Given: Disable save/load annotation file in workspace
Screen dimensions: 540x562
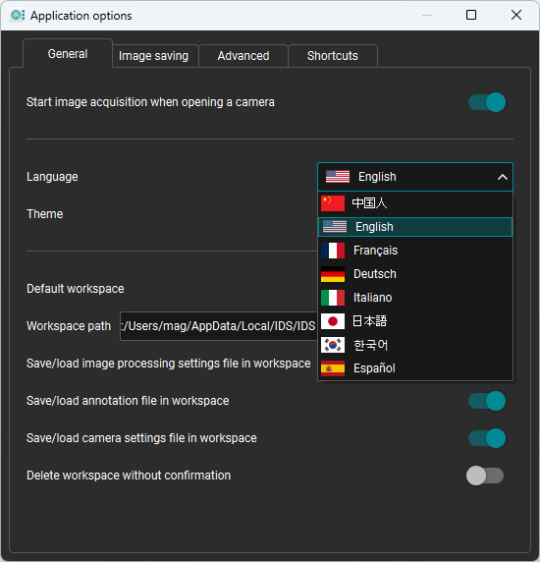Looking at the screenshot, I should [487, 401].
